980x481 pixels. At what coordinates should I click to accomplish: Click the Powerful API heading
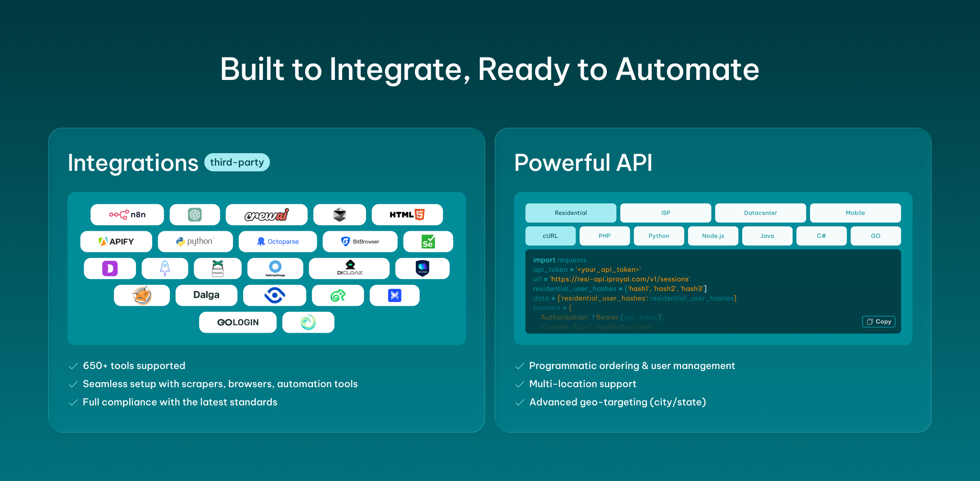[583, 163]
